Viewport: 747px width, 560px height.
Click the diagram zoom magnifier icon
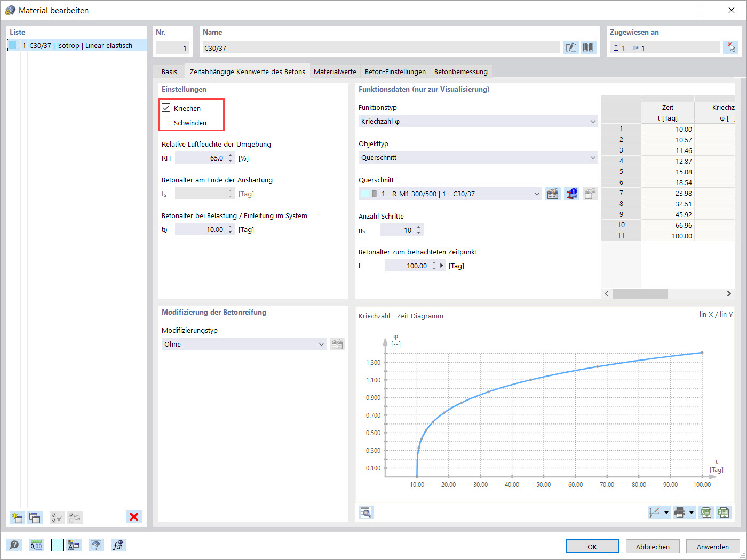tap(366, 513)
